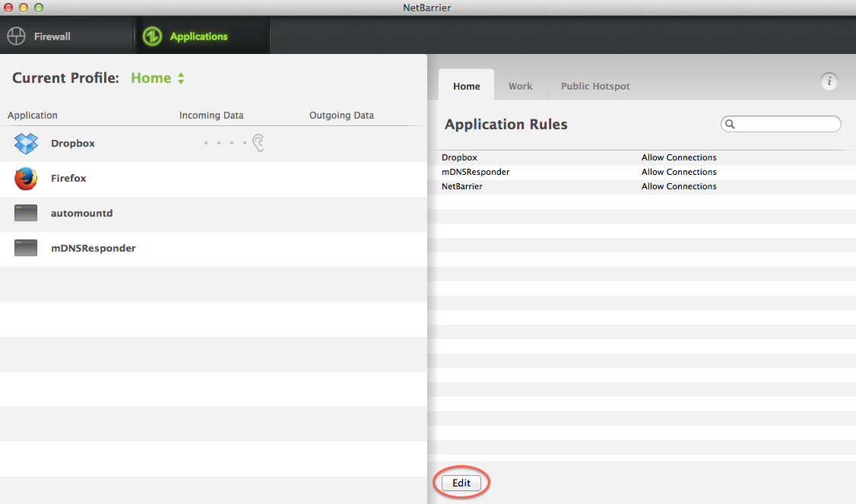The image size is (856, 504).
Task: Open the info button in Application Rules pane
Action: click(829, 81)
